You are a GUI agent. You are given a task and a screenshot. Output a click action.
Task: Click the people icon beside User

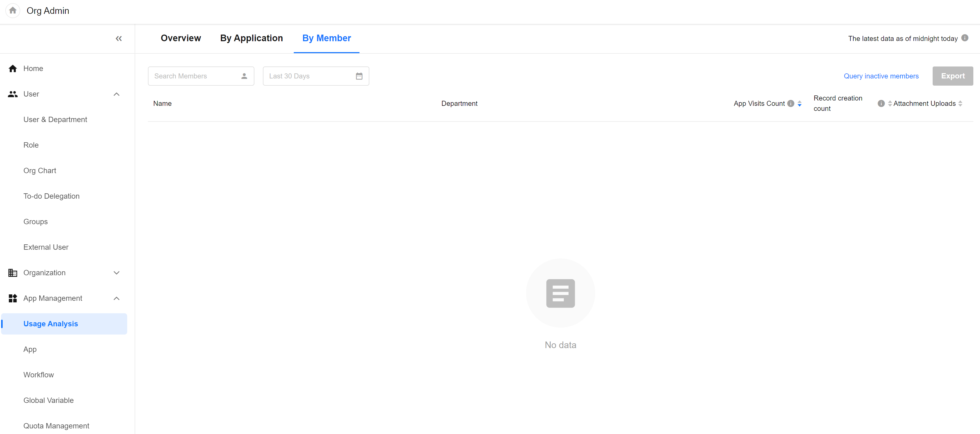(x=13, y=94)
